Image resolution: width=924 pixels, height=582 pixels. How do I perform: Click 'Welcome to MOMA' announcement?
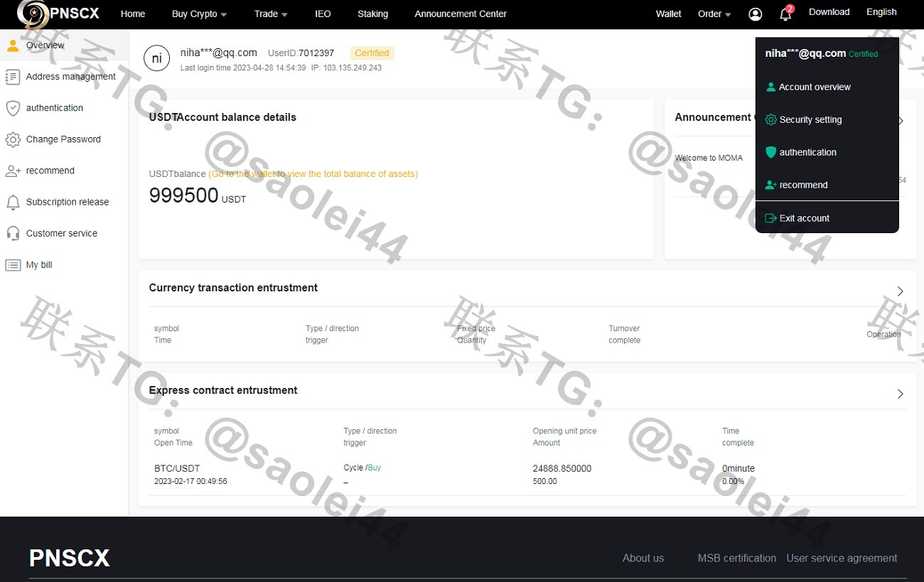point(709,158)
